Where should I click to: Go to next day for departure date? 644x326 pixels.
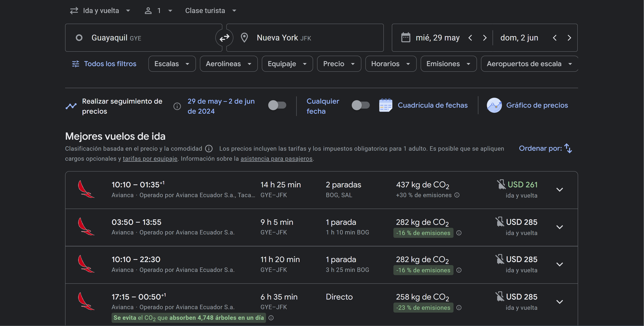(x=485, y=38)
